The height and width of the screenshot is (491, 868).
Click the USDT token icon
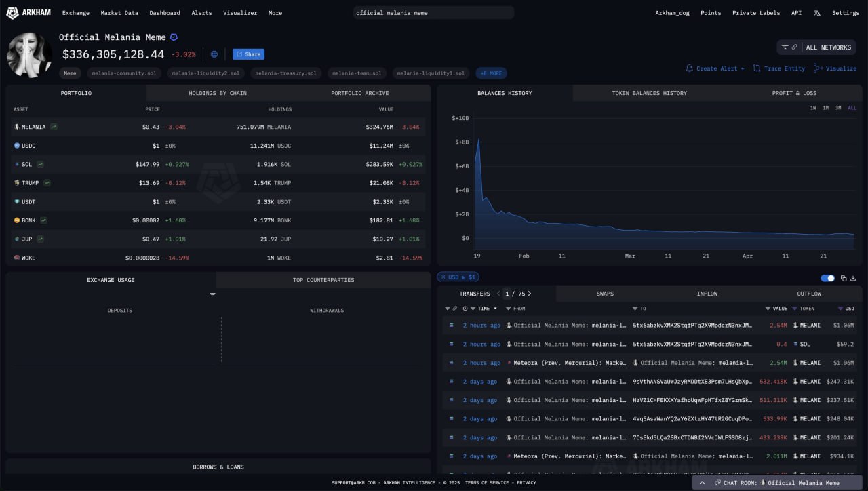click(17, 201)
